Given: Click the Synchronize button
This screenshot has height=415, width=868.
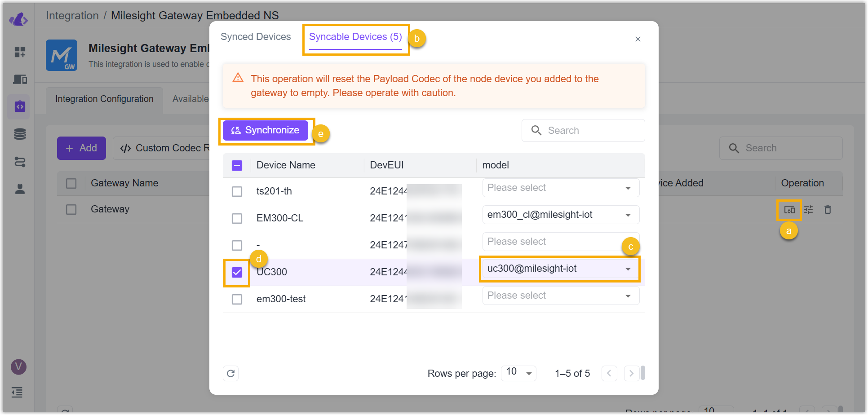Looking at the screenshot, I should (266, 130).
